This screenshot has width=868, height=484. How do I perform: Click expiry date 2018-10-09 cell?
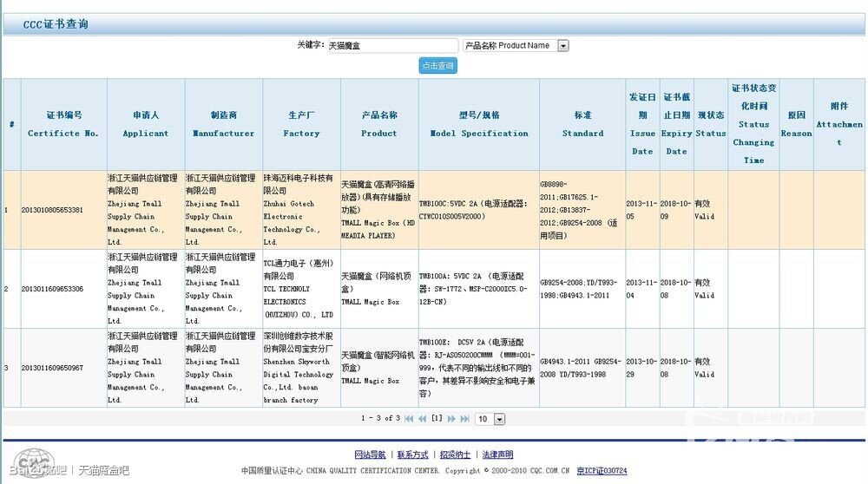(x=676, y=210)
